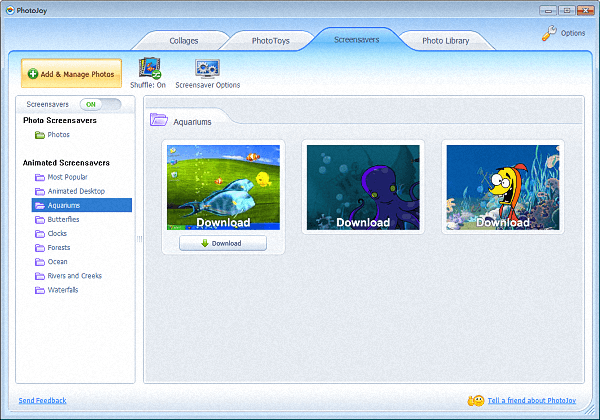Open the Rivers and Creeks category

click(x=74, y=276)
